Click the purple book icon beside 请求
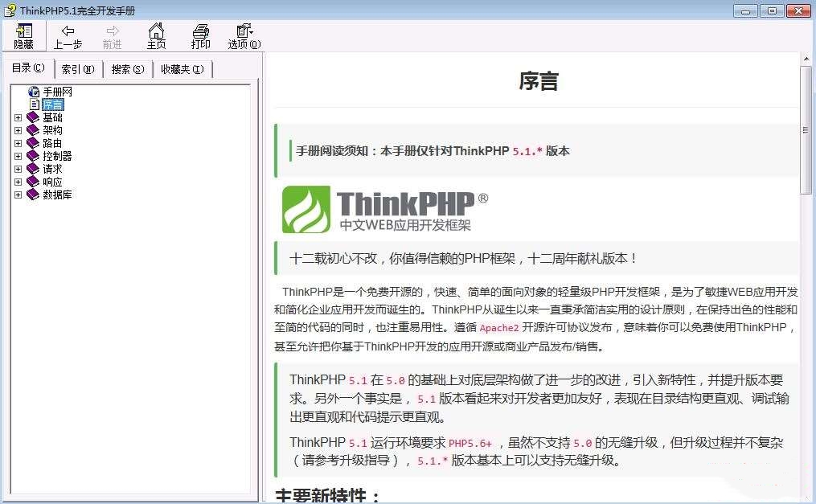Image resolution: width=816 pixels, height=504 pixels. pyautogui.click(x=33, y=169)
